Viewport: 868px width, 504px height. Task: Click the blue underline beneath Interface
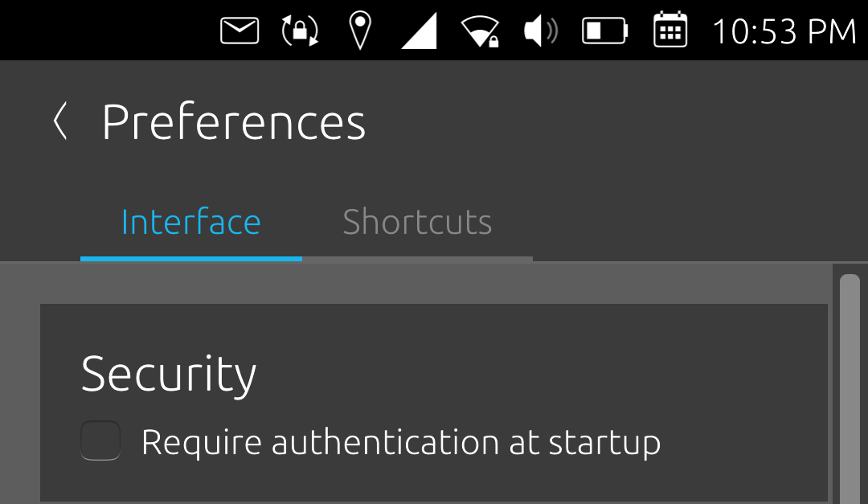[190, 258]
